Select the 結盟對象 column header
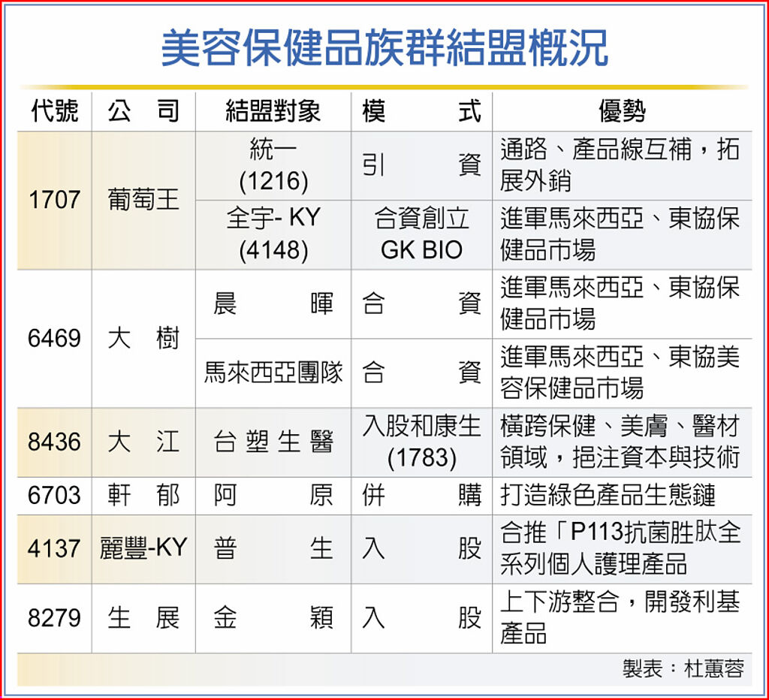Viewport: 769px width, 700px height. [x=273, y=111]
